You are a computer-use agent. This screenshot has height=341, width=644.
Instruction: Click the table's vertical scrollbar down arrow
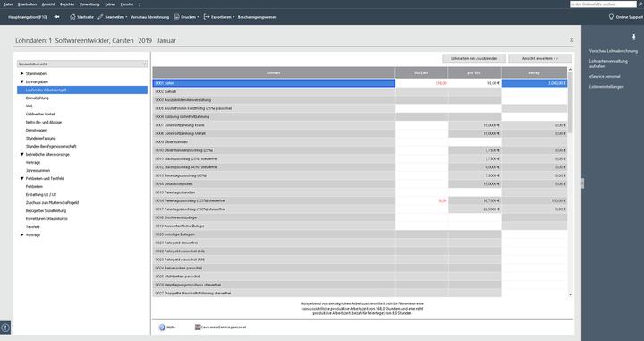570,294
